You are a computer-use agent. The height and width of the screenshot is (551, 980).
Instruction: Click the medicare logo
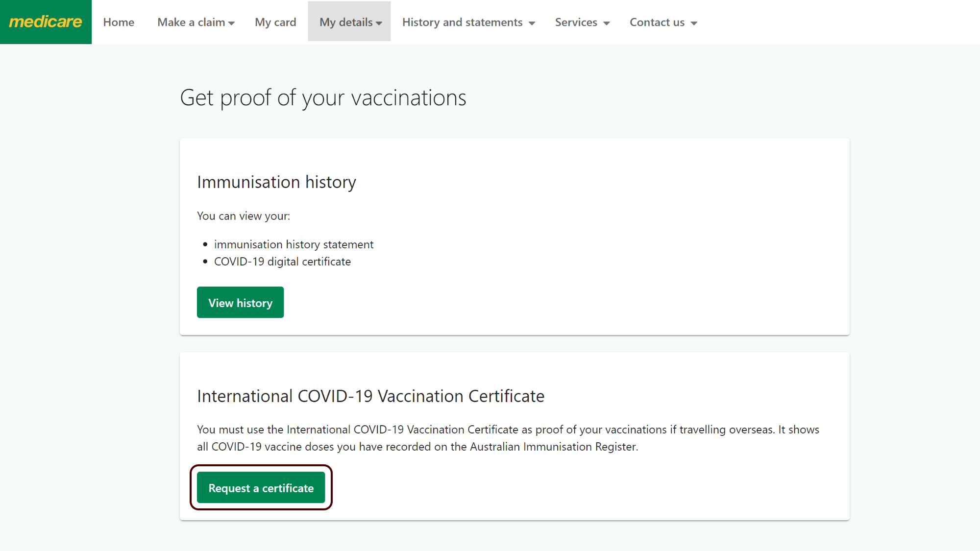(46, 22)
